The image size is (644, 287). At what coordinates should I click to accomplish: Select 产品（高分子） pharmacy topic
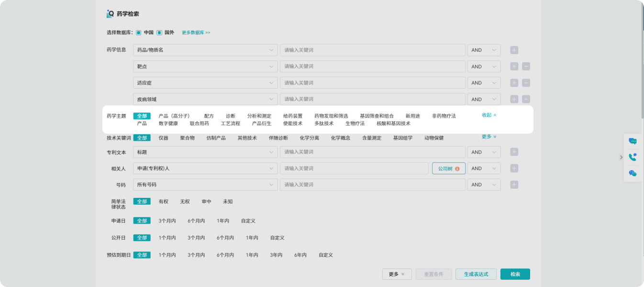point(174,116)
